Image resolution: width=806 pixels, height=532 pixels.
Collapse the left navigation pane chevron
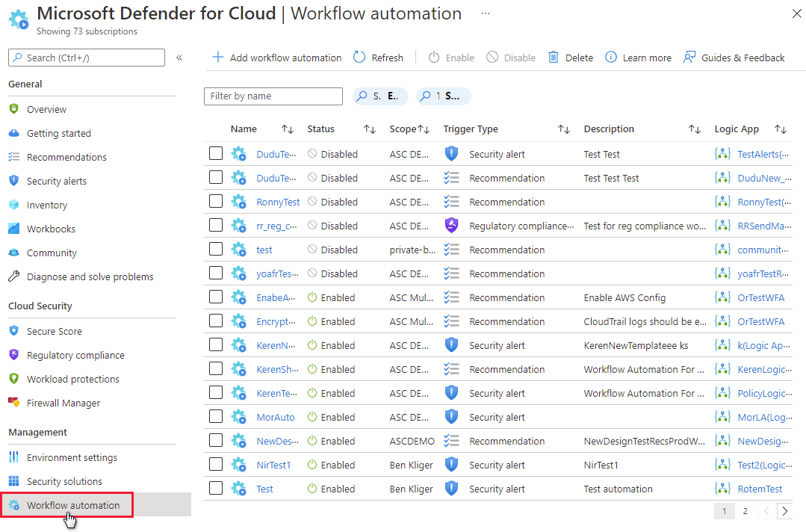tap(179, 58)
